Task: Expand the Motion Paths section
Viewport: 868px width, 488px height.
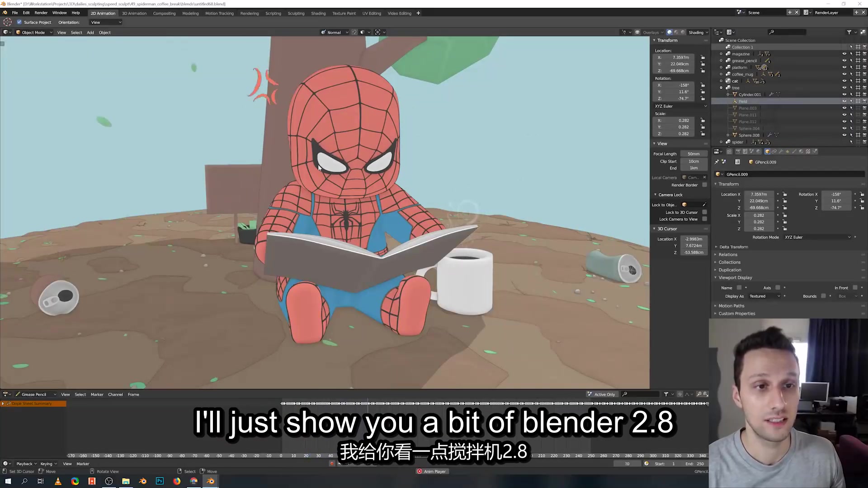Action: pos(731,306)
